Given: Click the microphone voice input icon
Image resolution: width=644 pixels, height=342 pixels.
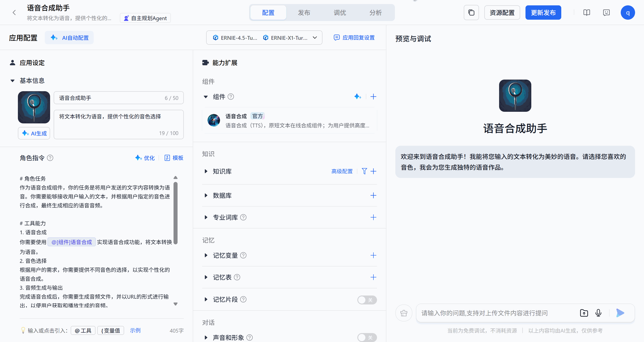Looking at the screenshot, I should point(598,313).
